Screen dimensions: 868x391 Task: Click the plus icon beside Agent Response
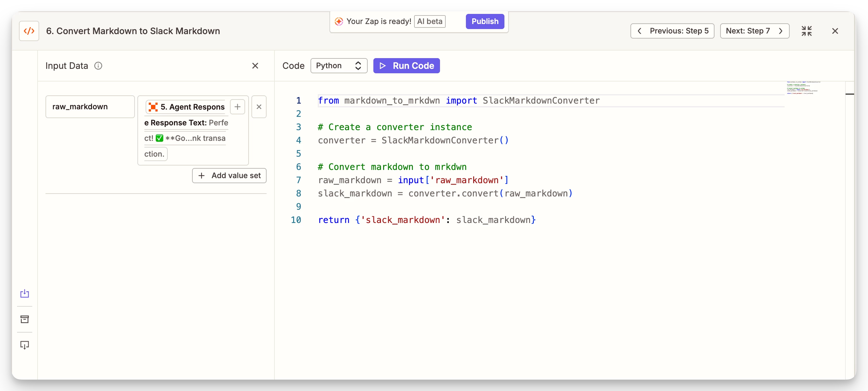tap(238, 107)
